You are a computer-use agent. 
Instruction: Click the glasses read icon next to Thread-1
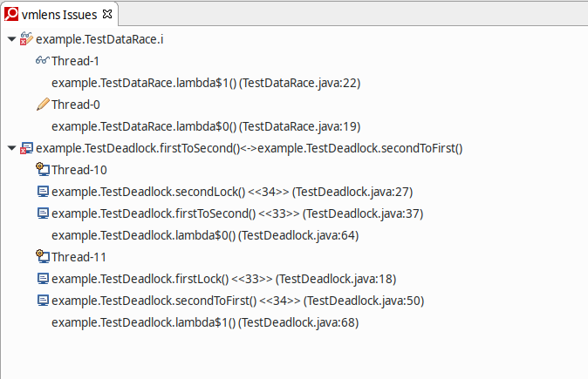(43, 60)
